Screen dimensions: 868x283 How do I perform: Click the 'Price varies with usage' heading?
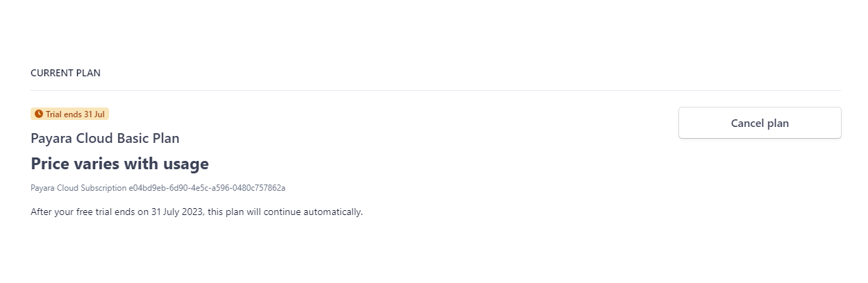point(119,164)
